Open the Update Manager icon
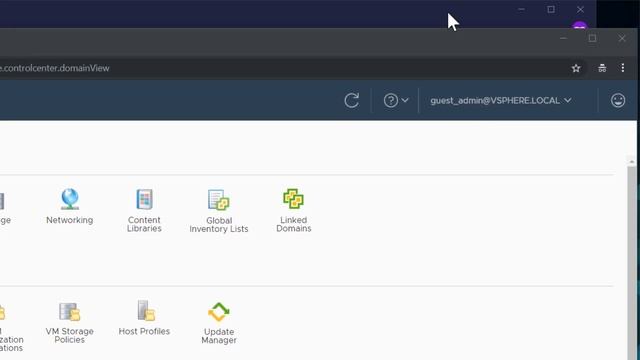The height and width of the screenshot is (360, 640). tap(219, 312)
